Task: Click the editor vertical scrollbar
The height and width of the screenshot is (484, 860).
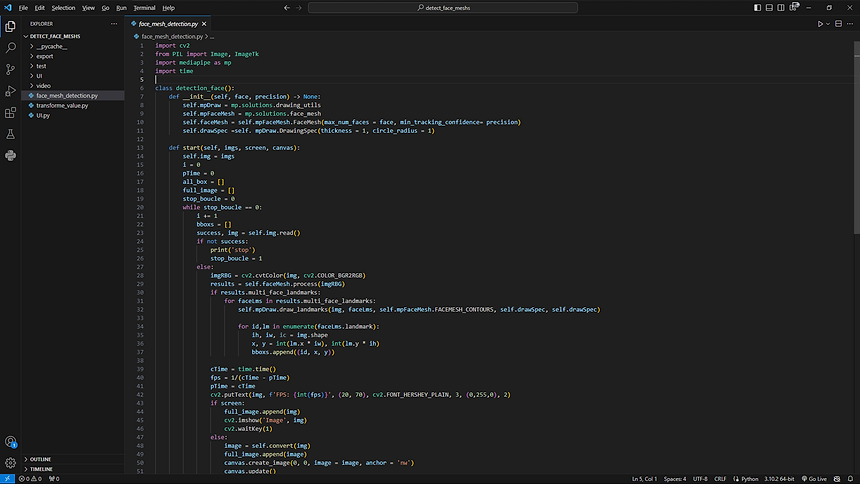Action: [857, 138]
